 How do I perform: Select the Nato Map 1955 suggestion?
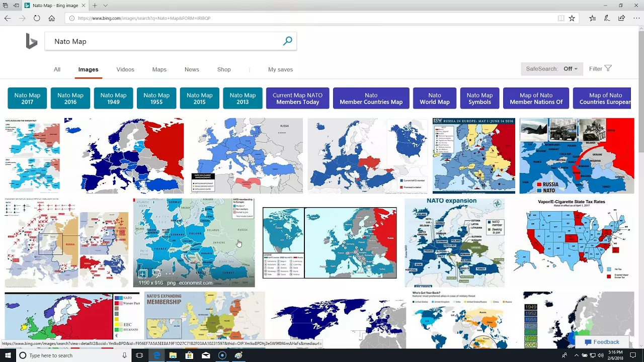point(156,99)
